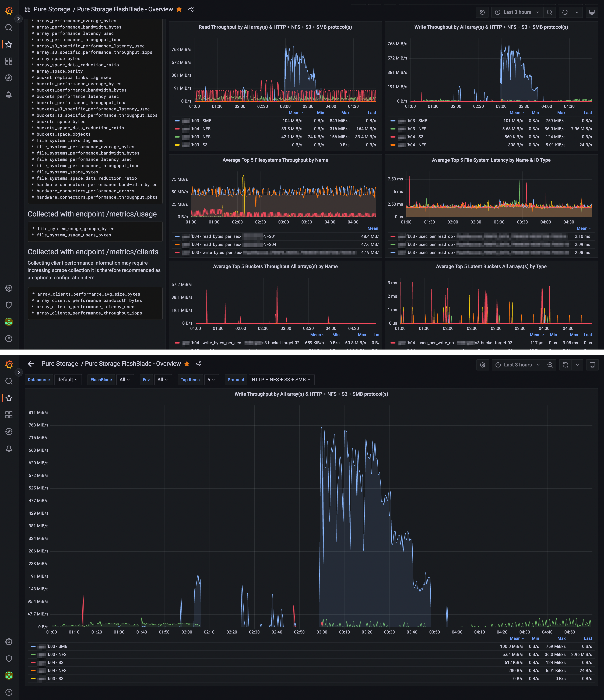Sort bottom legend by Max column
Viewport: 604px width, 700px height.
[x=561, y=638]
